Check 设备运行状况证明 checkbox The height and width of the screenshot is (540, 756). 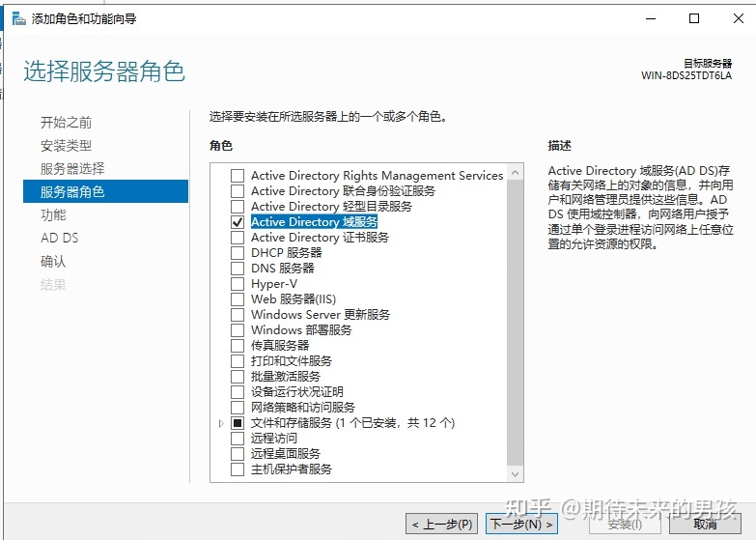(x=238, y=392)
